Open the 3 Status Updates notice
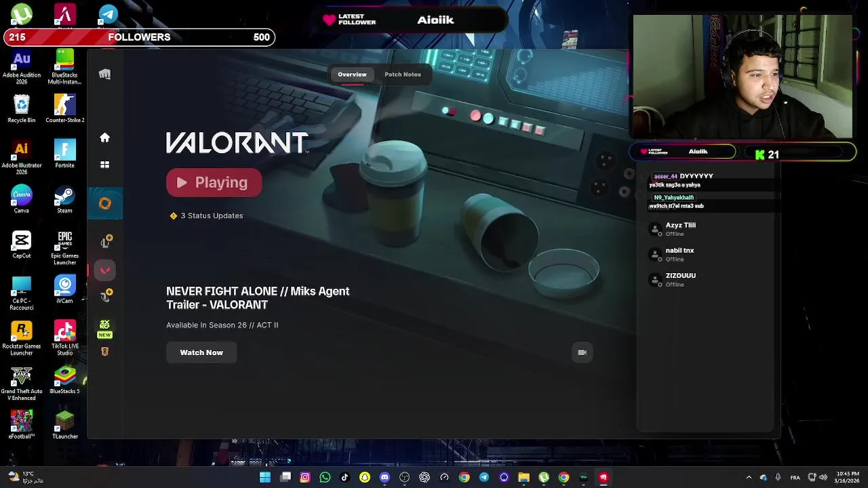This screenshot has height=488, width=868. tap(206, 216)
